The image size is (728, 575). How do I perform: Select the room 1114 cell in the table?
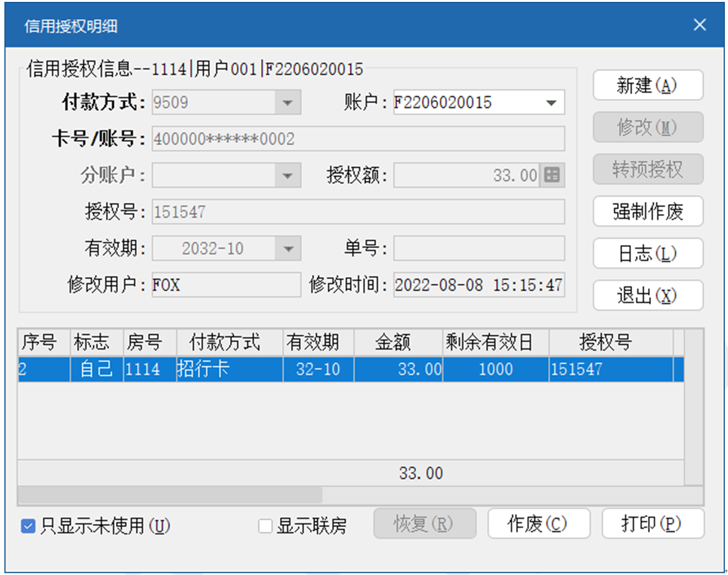(x=149, y=370)
